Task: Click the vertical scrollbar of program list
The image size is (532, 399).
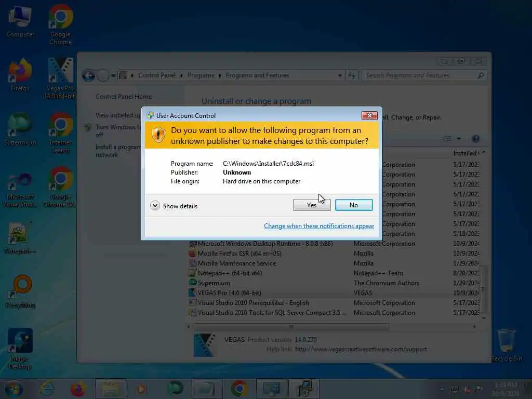Action: point(484,289)
